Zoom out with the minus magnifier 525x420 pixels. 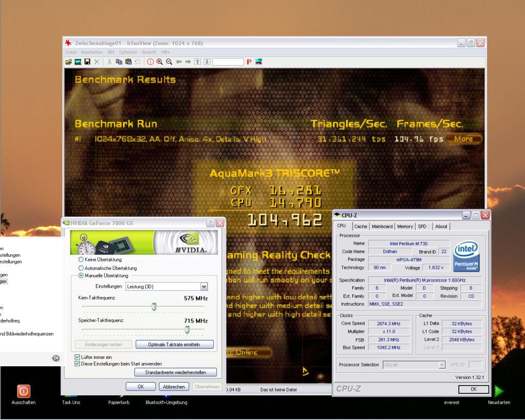[x=169, y=62]
